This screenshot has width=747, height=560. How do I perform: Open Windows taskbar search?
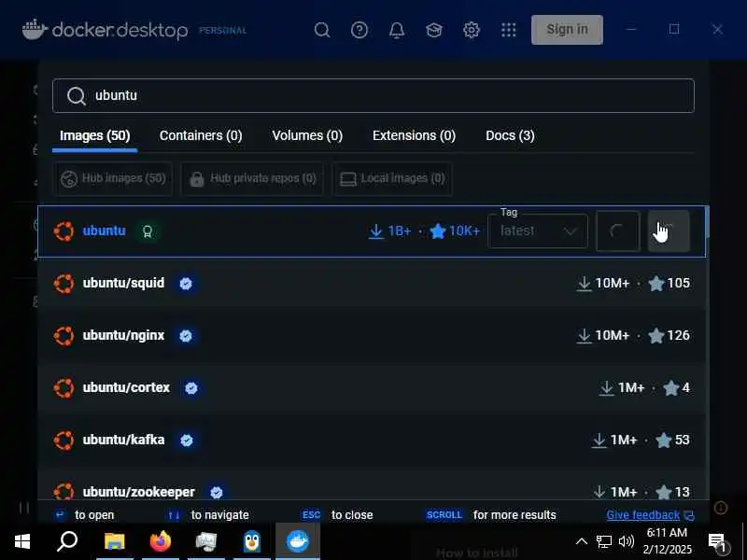67,541
